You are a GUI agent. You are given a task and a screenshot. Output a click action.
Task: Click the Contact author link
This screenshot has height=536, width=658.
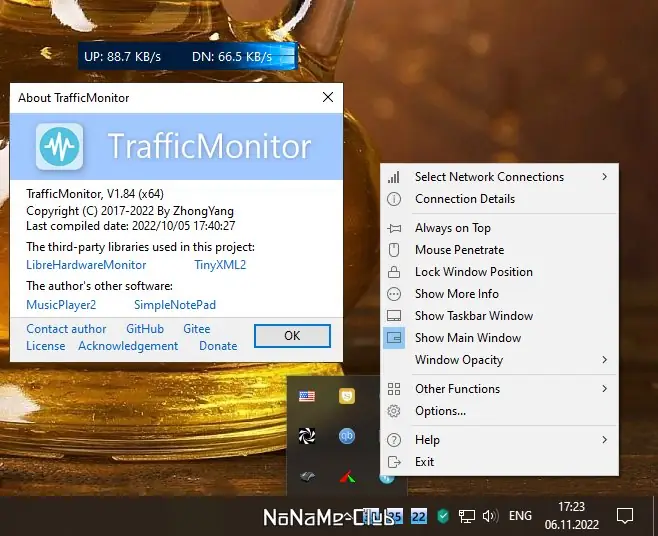66,329
